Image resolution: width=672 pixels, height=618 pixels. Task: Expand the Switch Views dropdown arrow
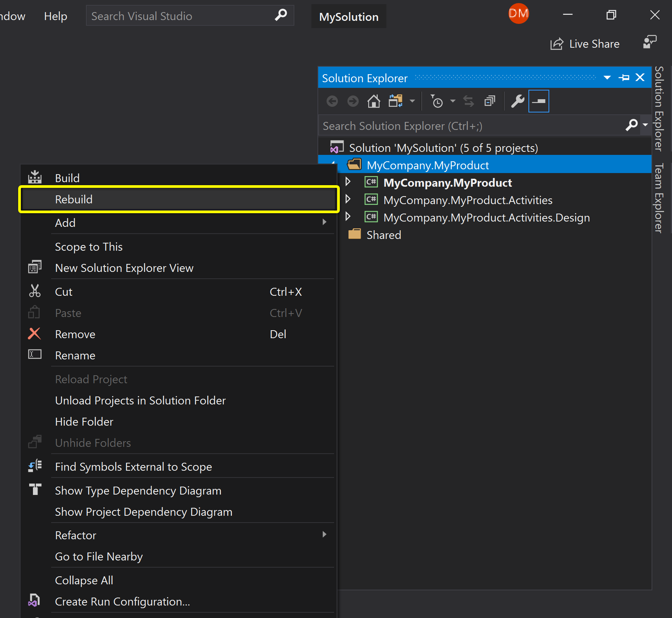(412, 101)
